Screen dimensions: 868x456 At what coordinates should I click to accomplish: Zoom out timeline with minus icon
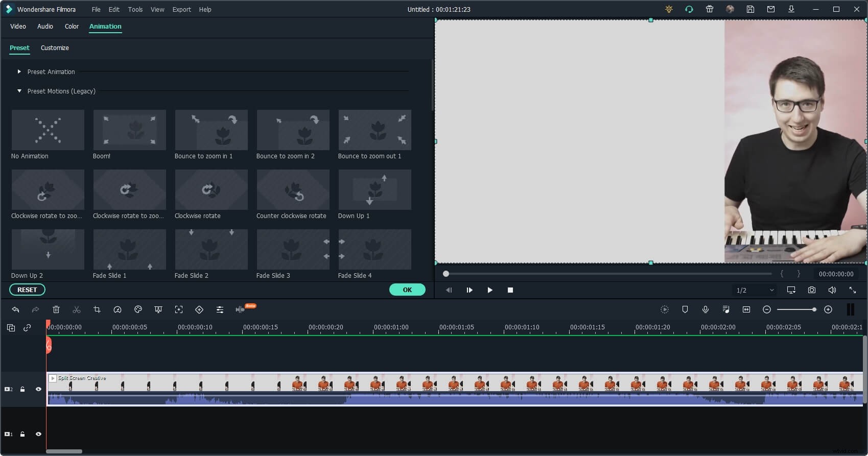point(767,309)
